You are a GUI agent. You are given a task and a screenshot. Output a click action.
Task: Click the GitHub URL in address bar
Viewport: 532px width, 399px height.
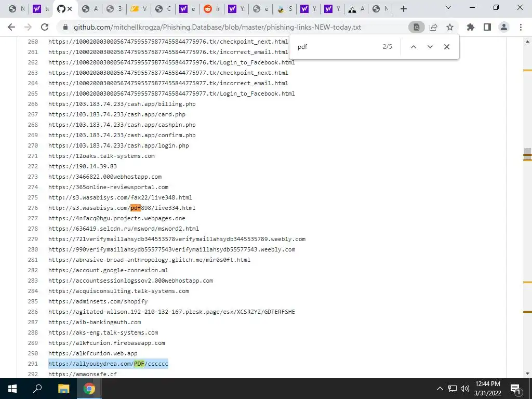[x=217, y=27]
